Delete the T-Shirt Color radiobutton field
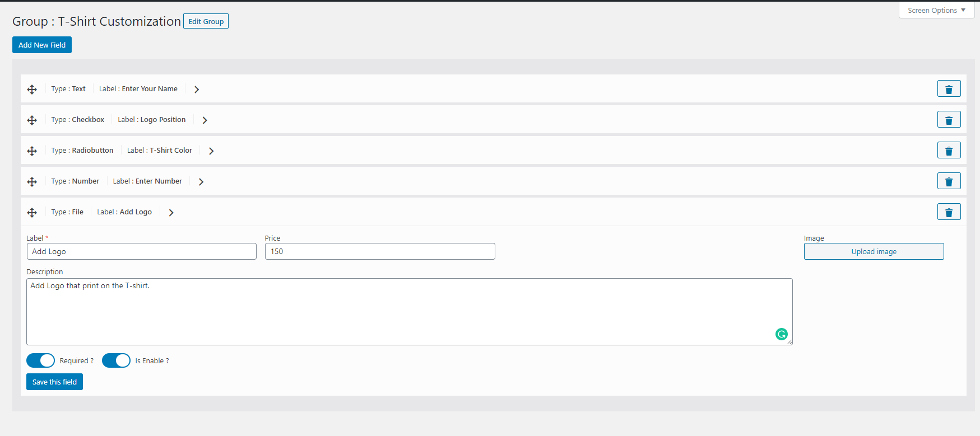The width and height of the screenshot is (980, 436). [949, 151]
